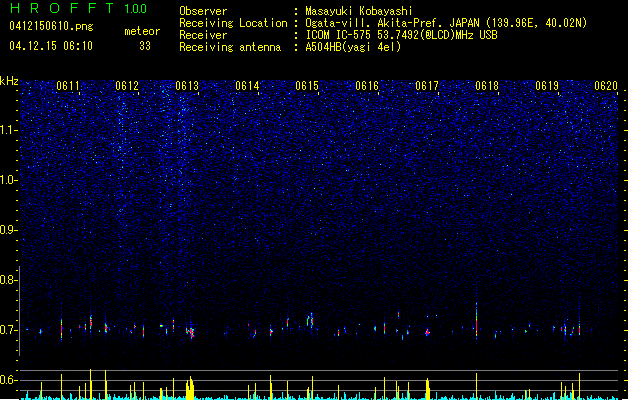Click Receiving Location label
629x400 pixels.
click(x=233, y=23)
